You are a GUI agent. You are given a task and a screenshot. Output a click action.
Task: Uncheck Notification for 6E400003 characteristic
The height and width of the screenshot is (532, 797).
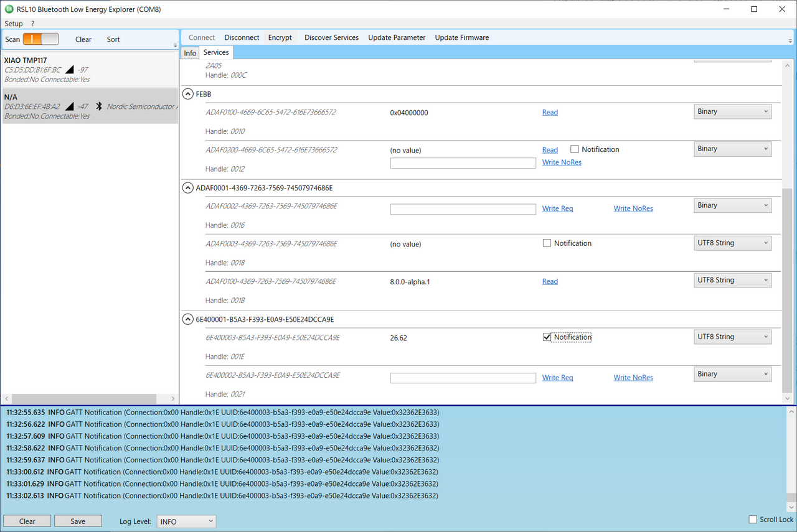tap(547, 337)
